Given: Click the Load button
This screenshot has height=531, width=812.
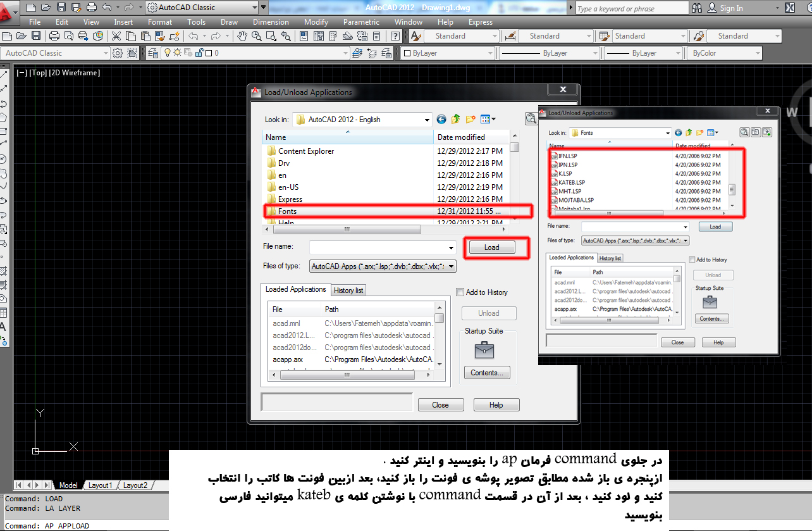Looking at the screenshot, I should [x=491, y=247].
